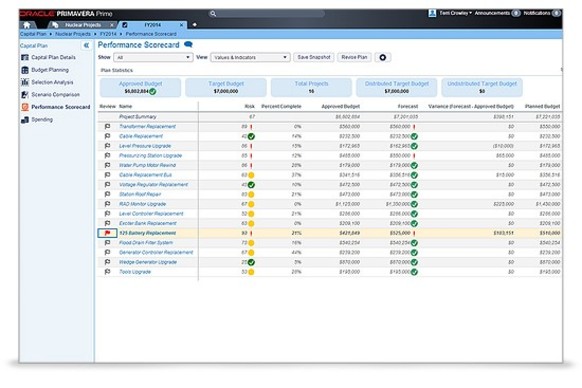Viewport: 582px width, 388px height.
Task: Click the Project Summary row name
Action: [x=137, y=117]
